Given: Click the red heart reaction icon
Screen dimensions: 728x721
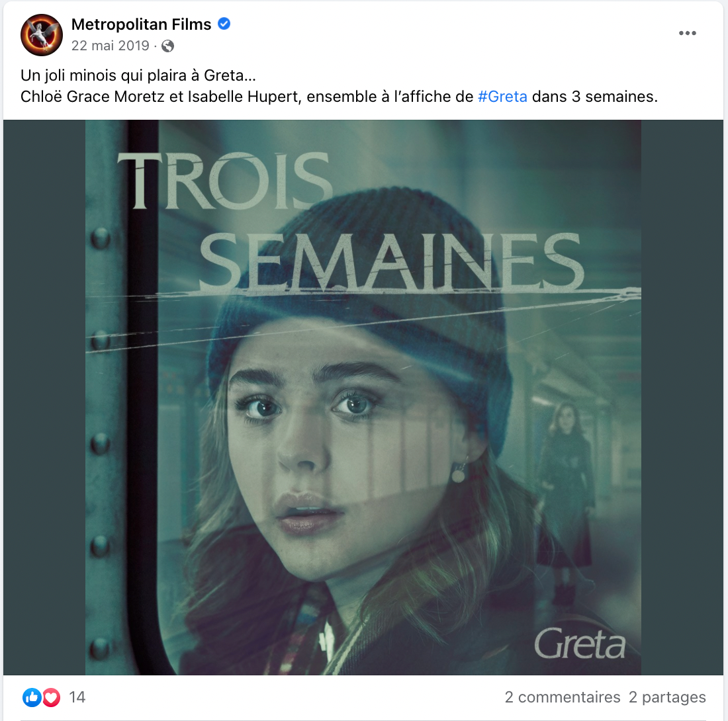Looking at the screenshot, I should (x=52, y=697).
